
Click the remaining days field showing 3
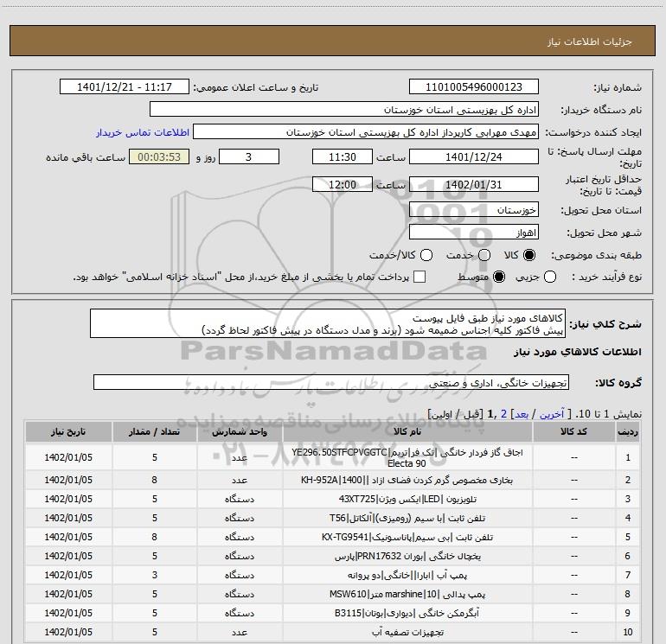[x=249, y=156]
